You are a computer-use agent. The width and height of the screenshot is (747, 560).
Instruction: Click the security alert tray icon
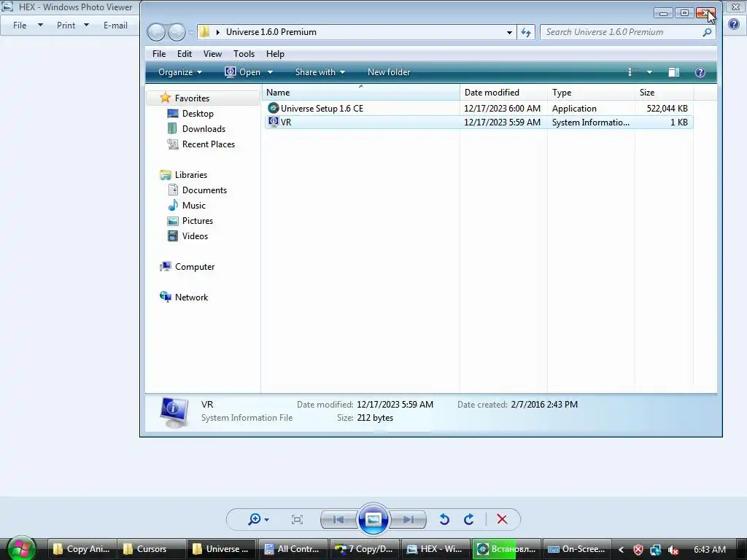(x=638, y=550)
